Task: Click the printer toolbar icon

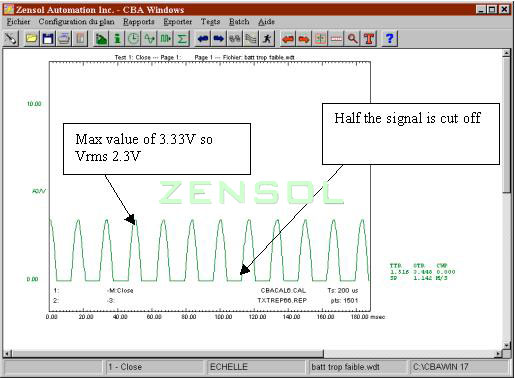Action: point(64,39)
